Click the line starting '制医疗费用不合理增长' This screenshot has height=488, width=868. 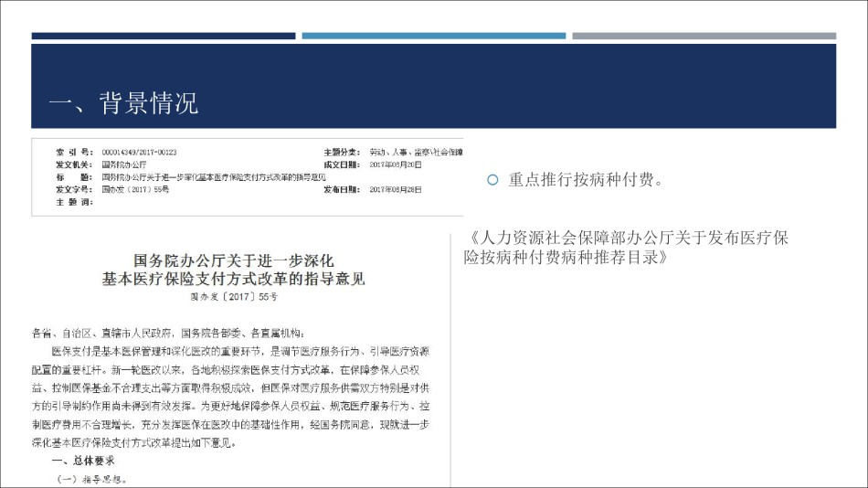[x=230, y=425]
